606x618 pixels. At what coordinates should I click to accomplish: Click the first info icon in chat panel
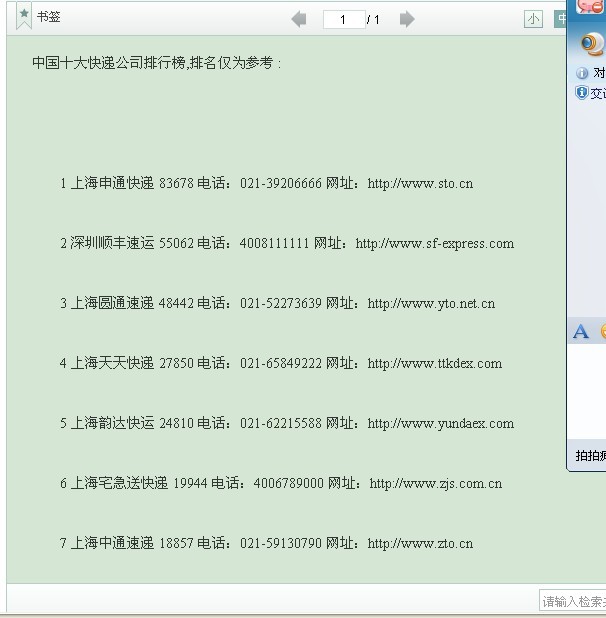(582, 73)
